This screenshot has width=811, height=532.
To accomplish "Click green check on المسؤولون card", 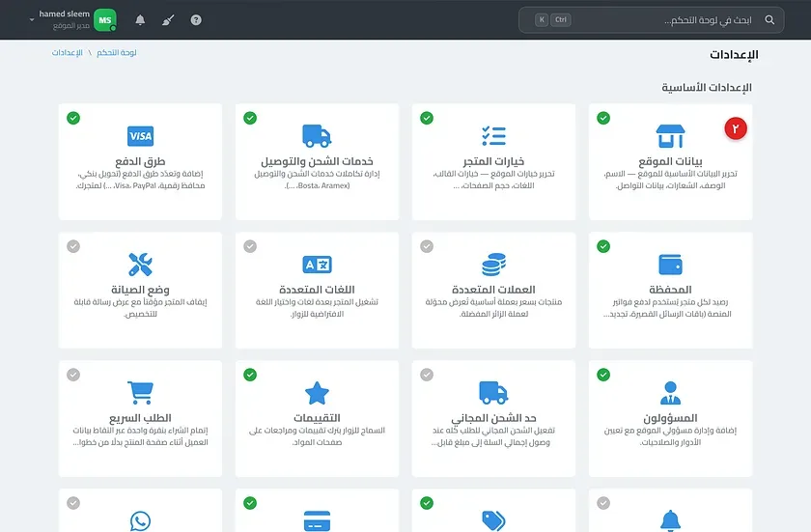I will coord(603,375).
